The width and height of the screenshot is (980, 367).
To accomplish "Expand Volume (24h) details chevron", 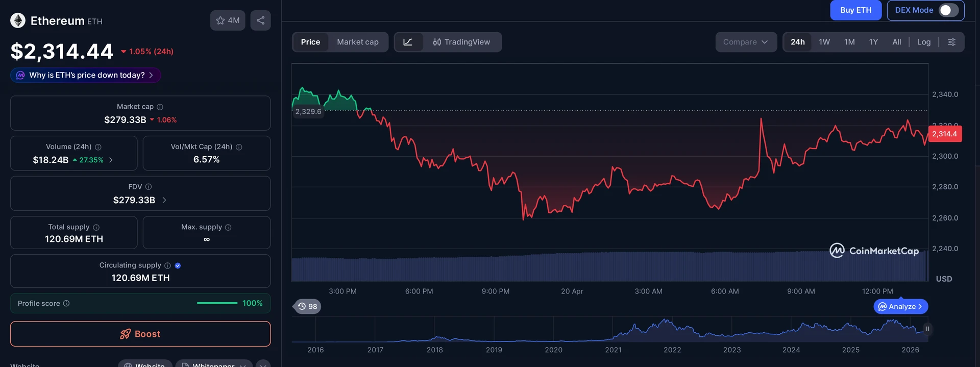I will [x=111, y=160].
